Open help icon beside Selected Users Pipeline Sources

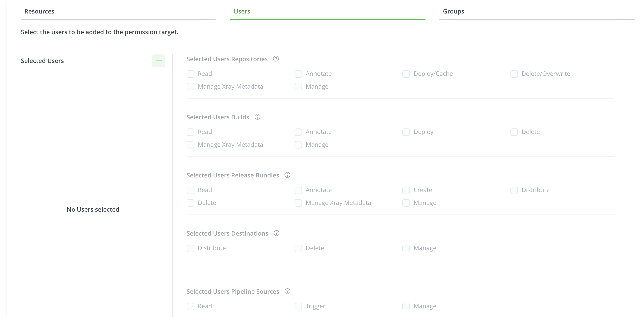(287, 291)
